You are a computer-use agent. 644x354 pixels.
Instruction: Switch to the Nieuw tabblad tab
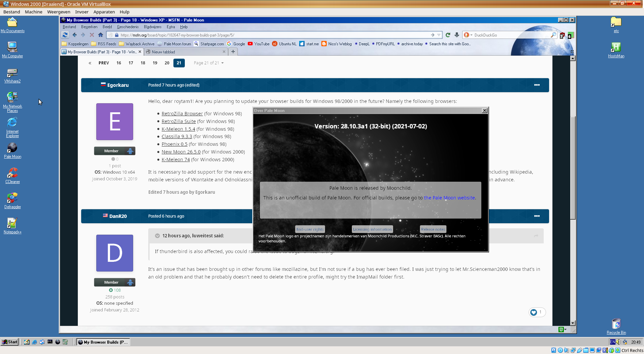pyautogui.click(x=186, y=52)
